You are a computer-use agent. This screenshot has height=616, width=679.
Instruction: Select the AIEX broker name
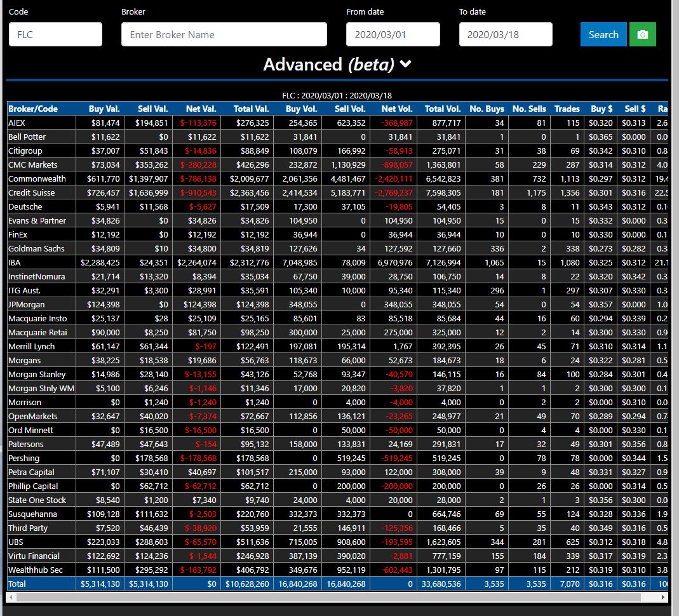click(x=17, y=123)
